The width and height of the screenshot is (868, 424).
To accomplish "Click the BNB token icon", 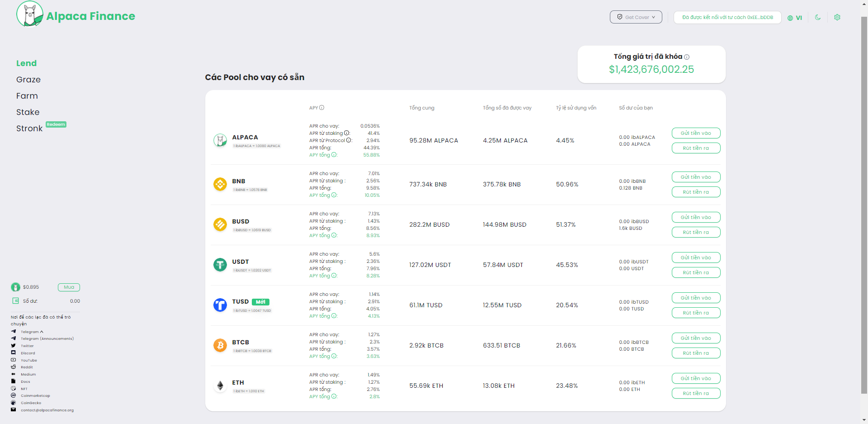I will (x=220, y=184).
